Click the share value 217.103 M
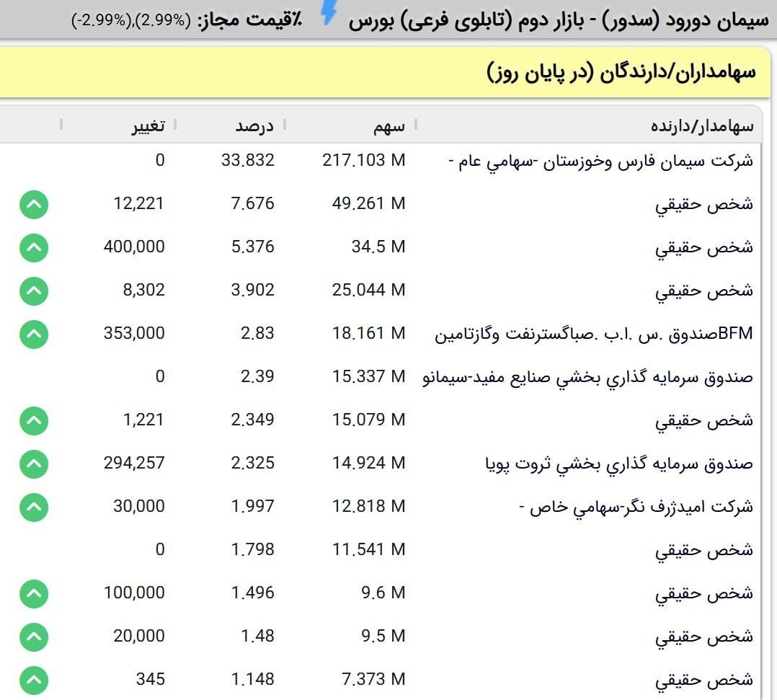Viewport: 777px width, 700px height. click(x=364, y=160)
